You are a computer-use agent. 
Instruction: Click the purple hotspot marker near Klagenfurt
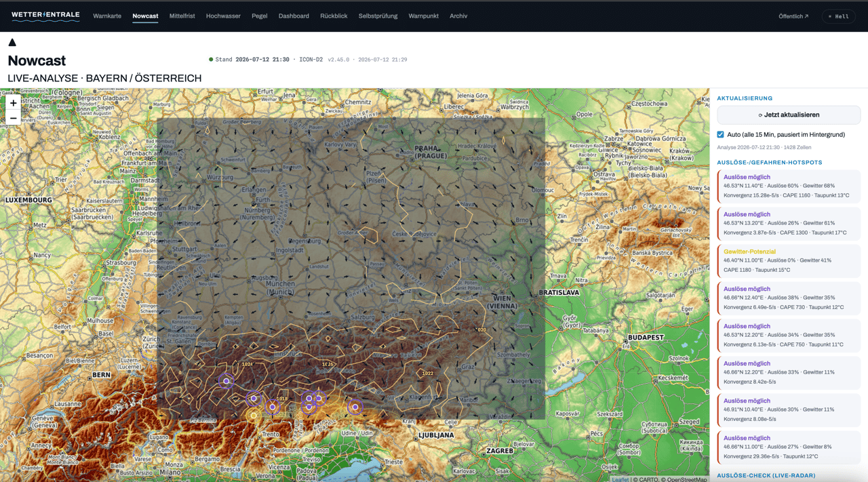pos(355,407)
